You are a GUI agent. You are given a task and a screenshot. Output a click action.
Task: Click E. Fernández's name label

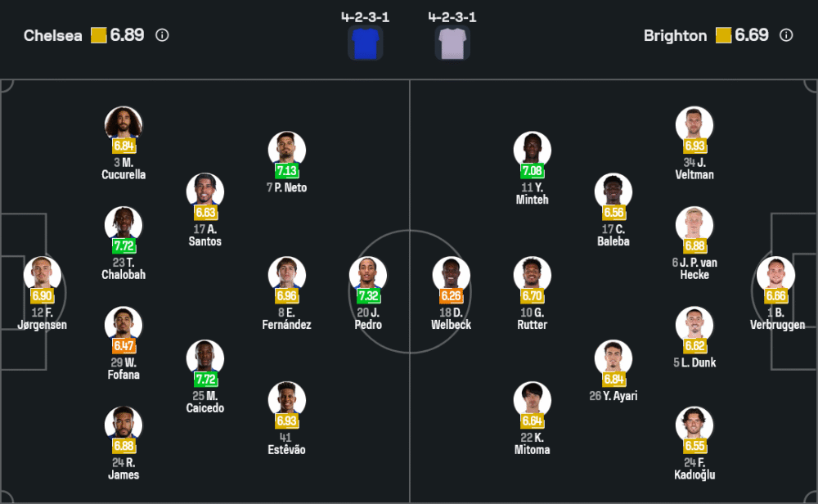coord(287,318)
